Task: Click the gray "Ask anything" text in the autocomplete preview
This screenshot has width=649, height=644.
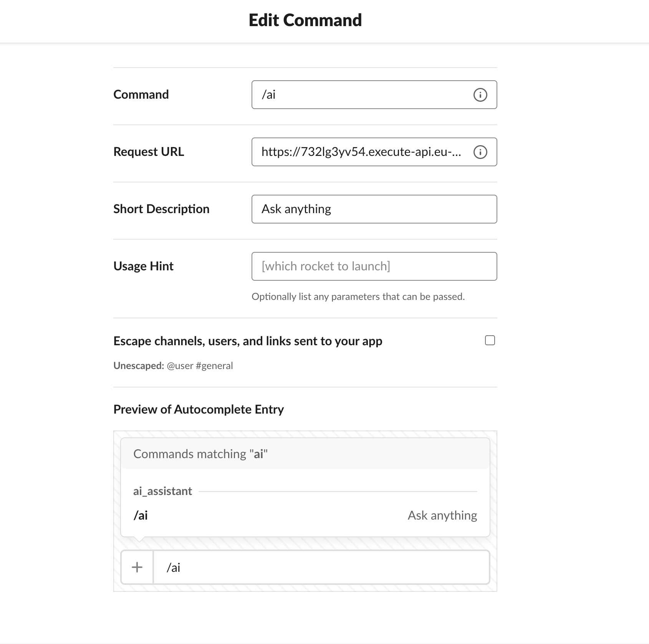Action: [442, 515]
